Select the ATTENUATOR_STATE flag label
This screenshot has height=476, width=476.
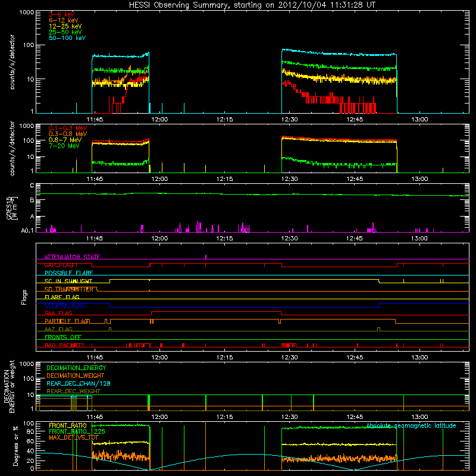click(x=72, y=257)
